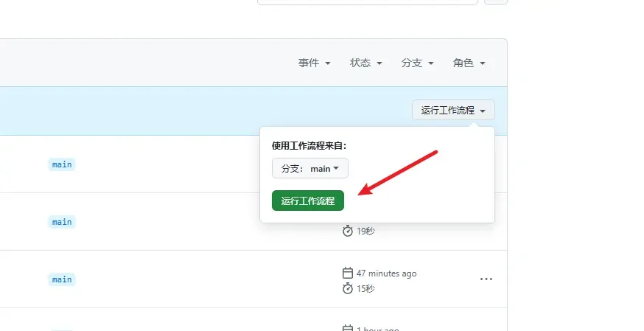644x331 pixels.
Task: Expand the gray 运行工作流程 dropdown
Action: coord(453,111)
